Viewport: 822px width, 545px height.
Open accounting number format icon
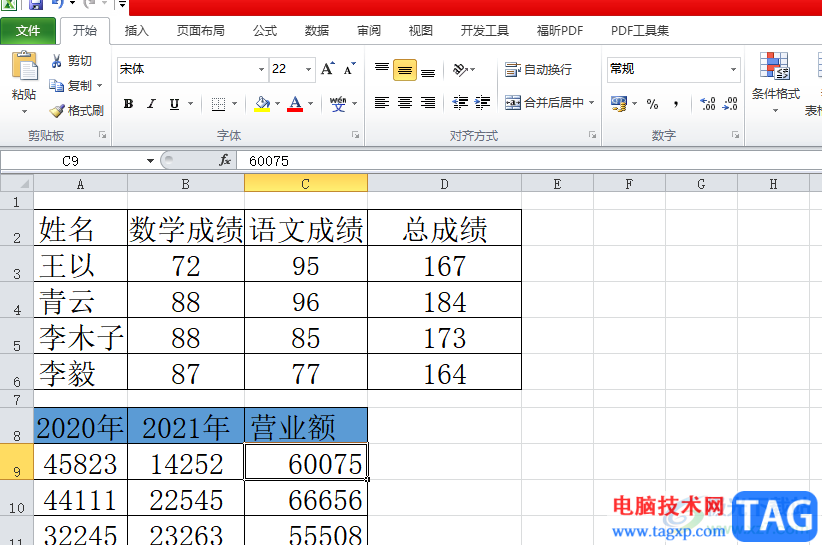(x=619, y=104)
